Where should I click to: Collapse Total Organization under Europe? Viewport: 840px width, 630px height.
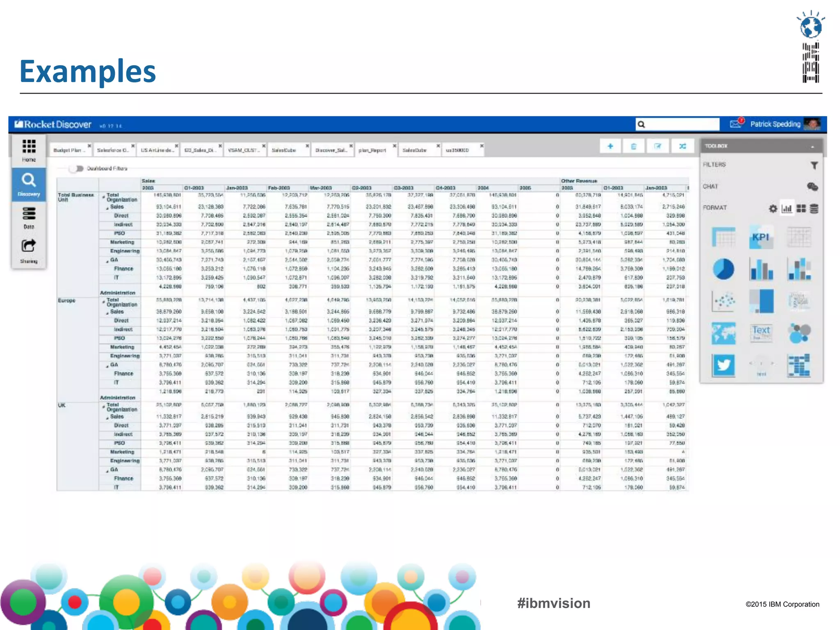(104, 302)
